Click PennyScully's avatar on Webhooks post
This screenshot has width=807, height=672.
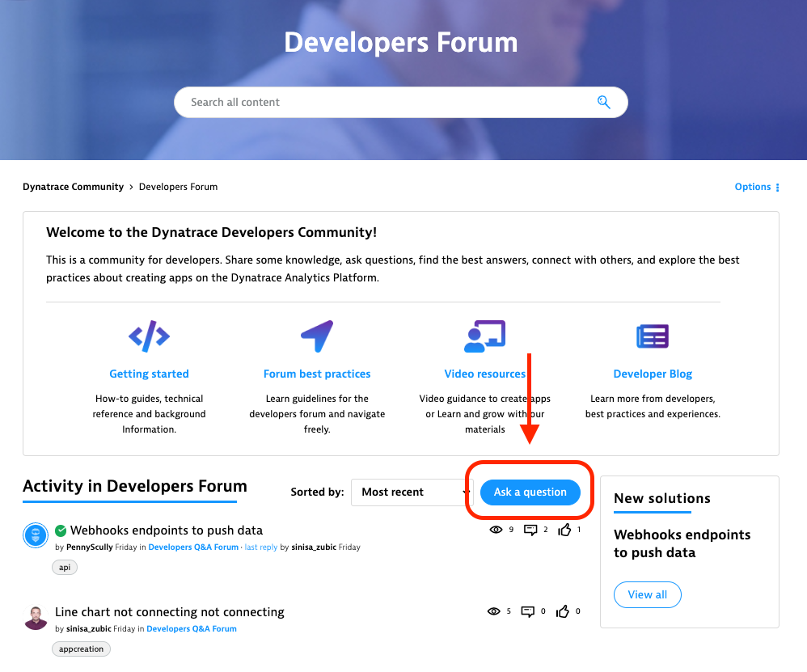click(x=36, y=535)
